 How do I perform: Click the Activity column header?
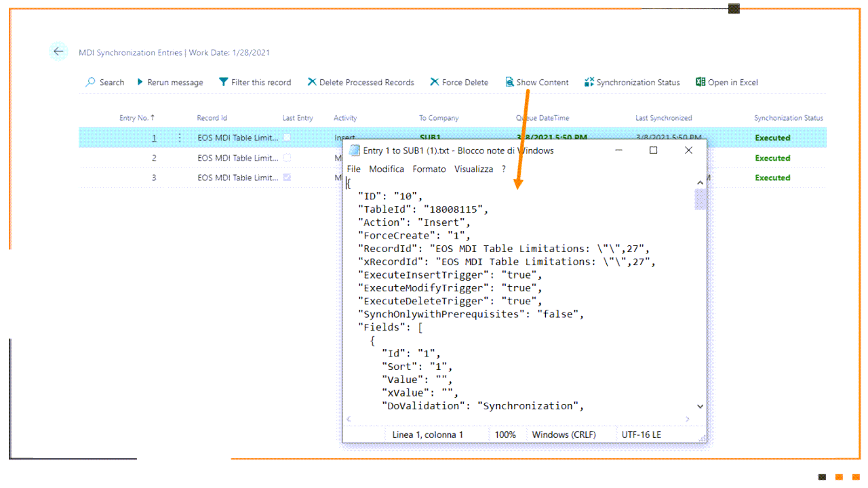click(345, 118)
